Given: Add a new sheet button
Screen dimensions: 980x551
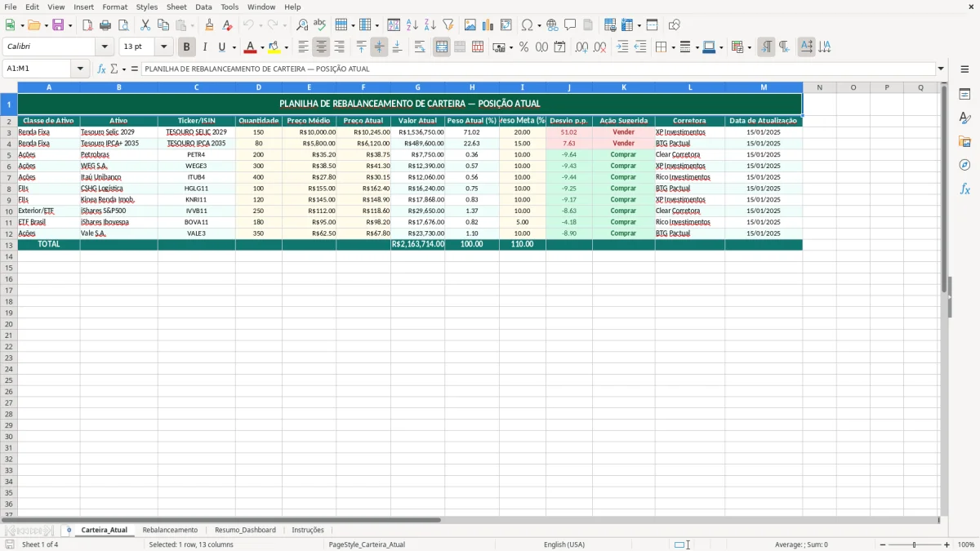Looking at the screenshot, I should [69, 530].
